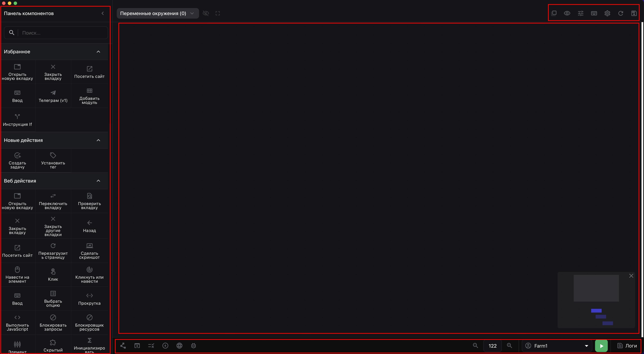This screenshot has width=644, height=354.
Task: Select Выполнить JavaScript action
Action: 17,323
